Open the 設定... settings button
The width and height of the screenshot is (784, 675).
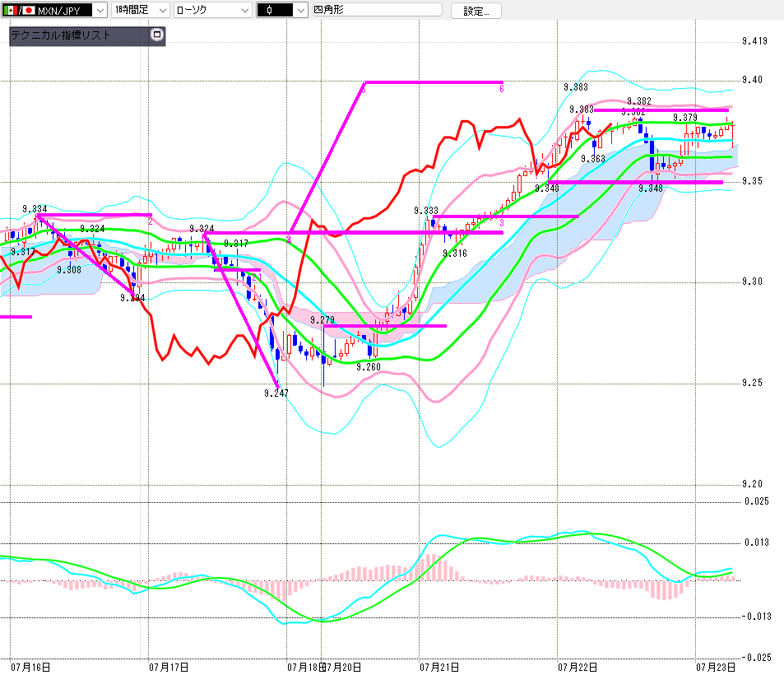[x=476, y=11]
